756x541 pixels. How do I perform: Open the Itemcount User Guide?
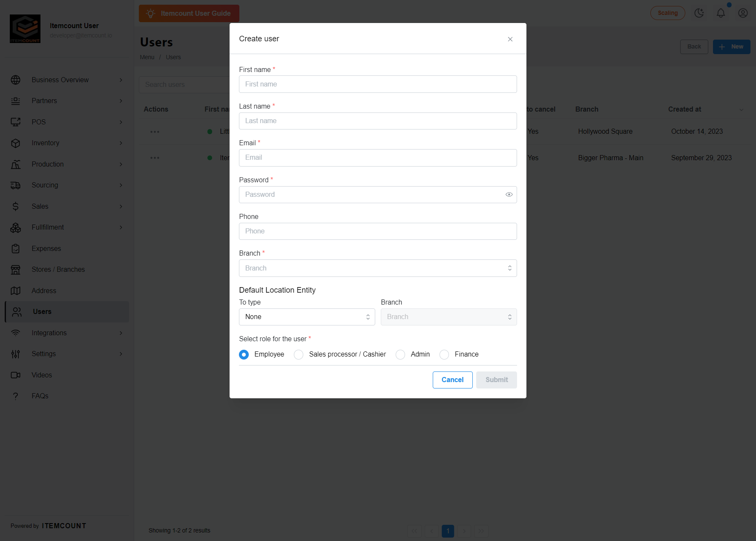[189, 14]
